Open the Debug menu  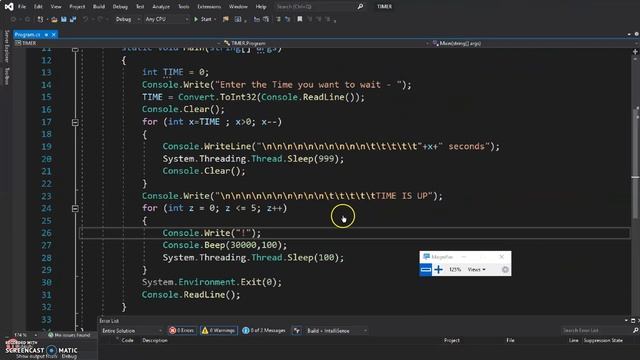point(120,7)
